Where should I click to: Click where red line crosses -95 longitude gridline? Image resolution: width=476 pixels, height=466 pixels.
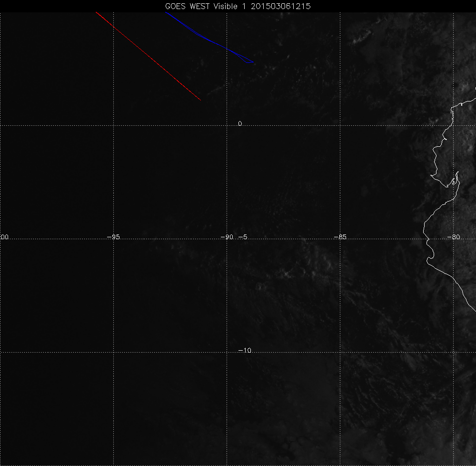113,27
